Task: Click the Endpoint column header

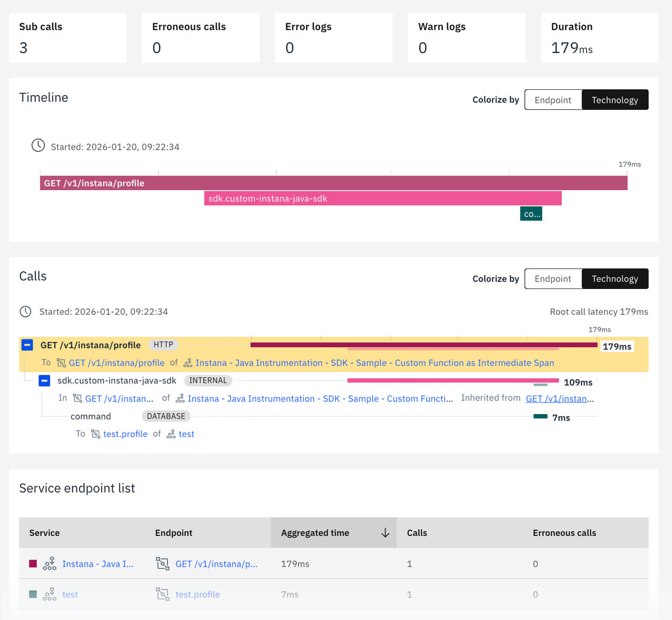Action: [174, 533]
